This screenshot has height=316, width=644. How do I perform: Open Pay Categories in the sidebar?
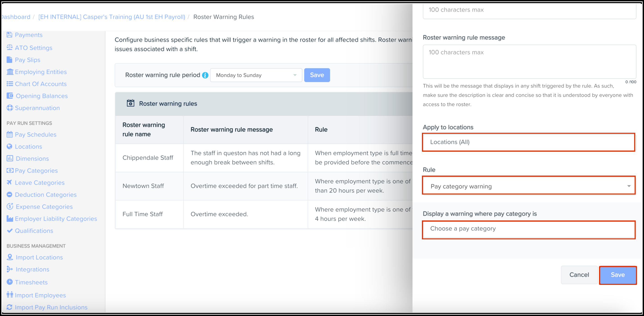36,171
